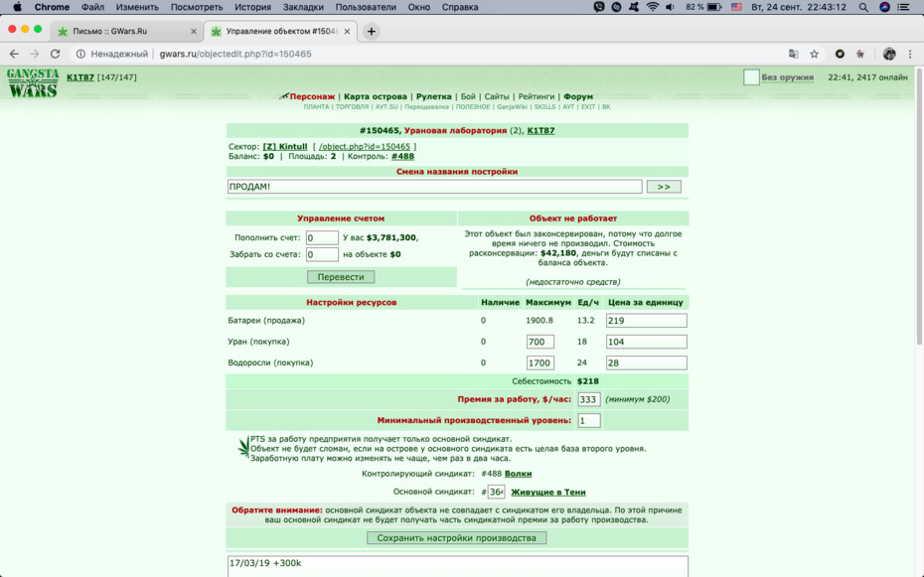Open the Форум link
The height and width of the screenshot is (577, 924).
tap(578, 96)
